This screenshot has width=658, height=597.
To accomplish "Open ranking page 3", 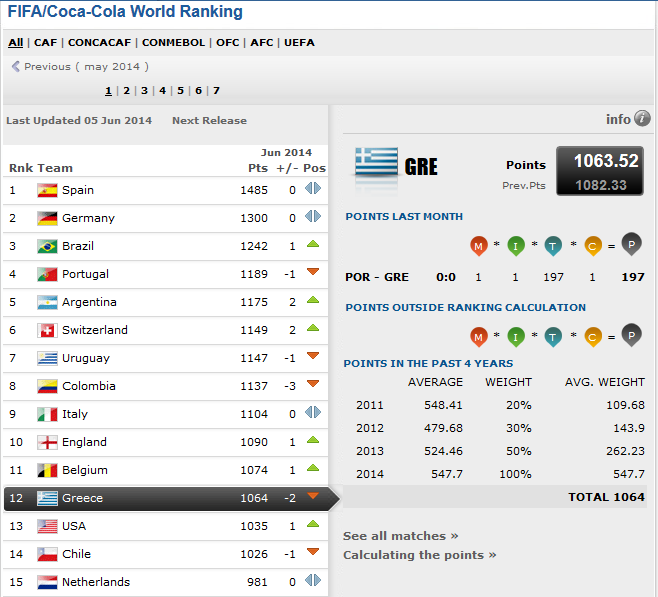I will 144,91.
